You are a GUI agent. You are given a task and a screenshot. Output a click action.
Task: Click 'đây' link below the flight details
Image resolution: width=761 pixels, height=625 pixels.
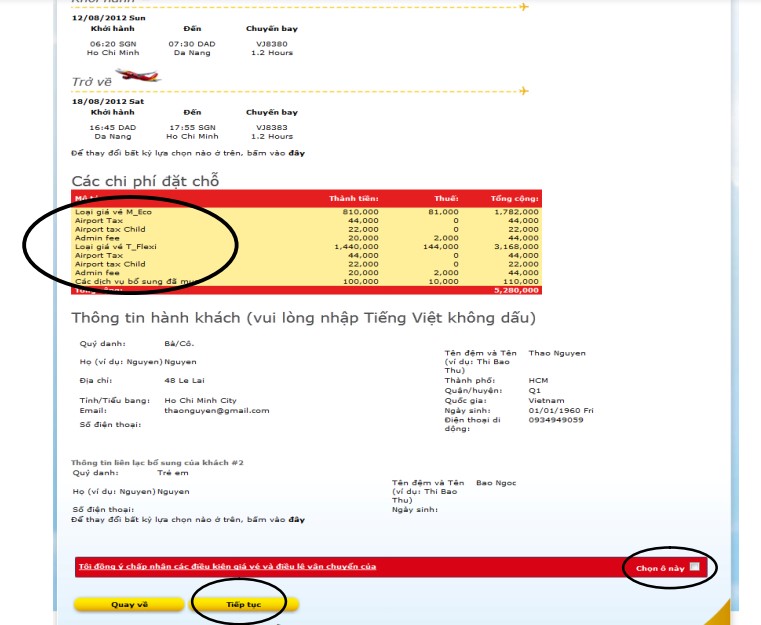pos(297,153)
